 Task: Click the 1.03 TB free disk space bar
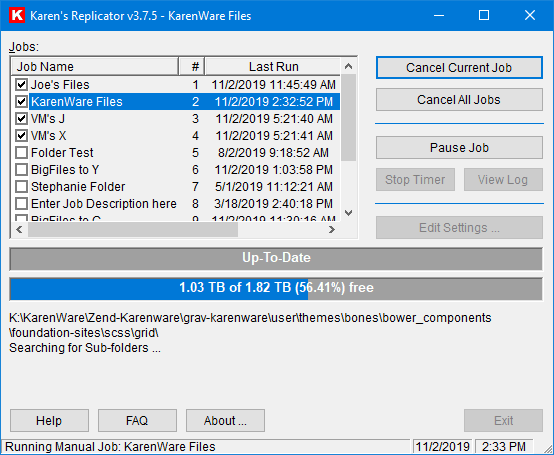(x=276, y=289)
